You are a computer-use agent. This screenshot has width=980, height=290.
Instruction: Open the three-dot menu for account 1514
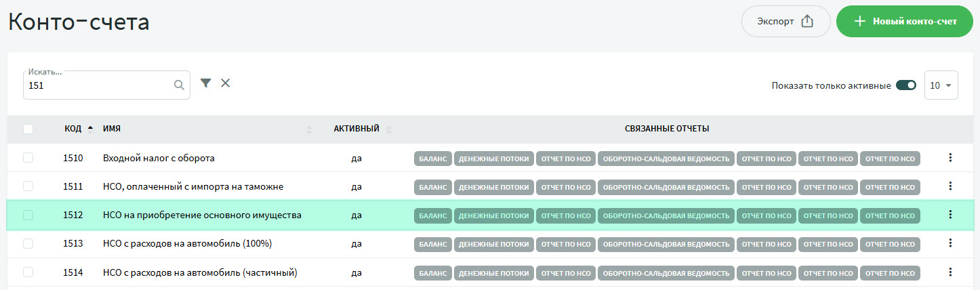click(x=950, y=272)
